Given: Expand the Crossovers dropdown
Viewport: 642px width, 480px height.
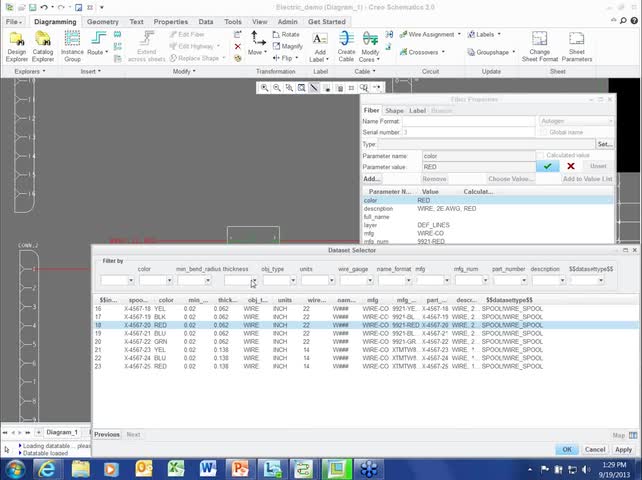Looking at the screenshot, I should [x=443, y=52].
